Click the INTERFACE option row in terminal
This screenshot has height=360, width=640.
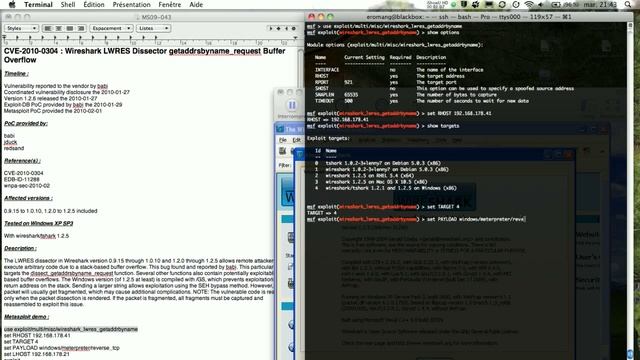pyautogui.click(x=399, y=70)
